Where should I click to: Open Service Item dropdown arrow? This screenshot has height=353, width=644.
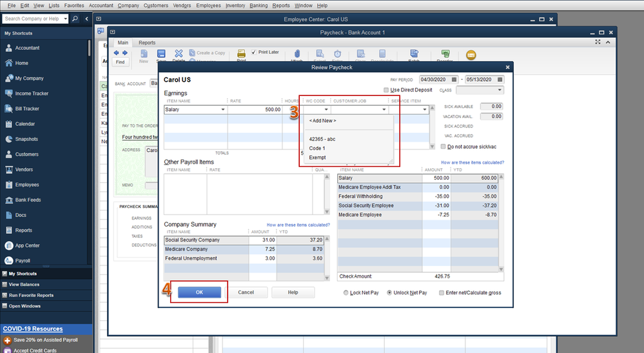tap(425, 110)
